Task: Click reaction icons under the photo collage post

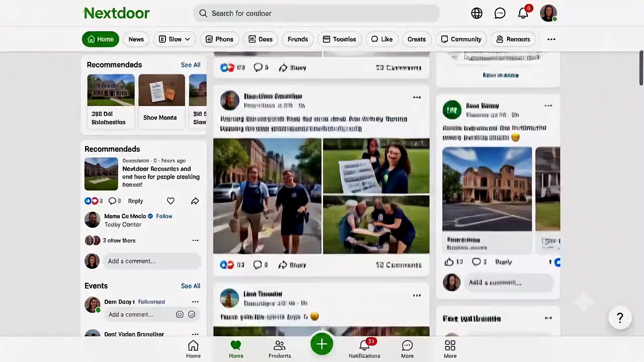Action: tap(227, 265)
